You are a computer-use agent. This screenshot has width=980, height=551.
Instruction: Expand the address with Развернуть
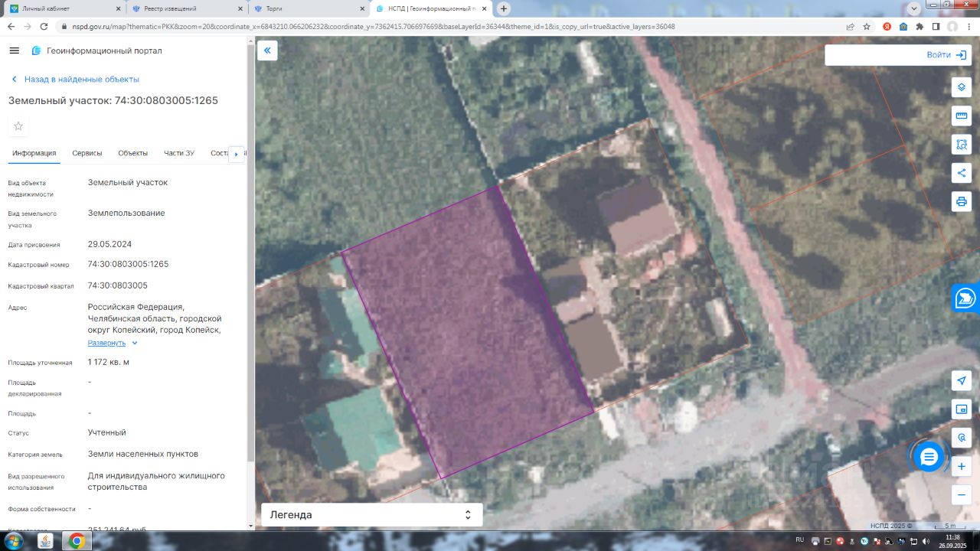tap(113, 343)
